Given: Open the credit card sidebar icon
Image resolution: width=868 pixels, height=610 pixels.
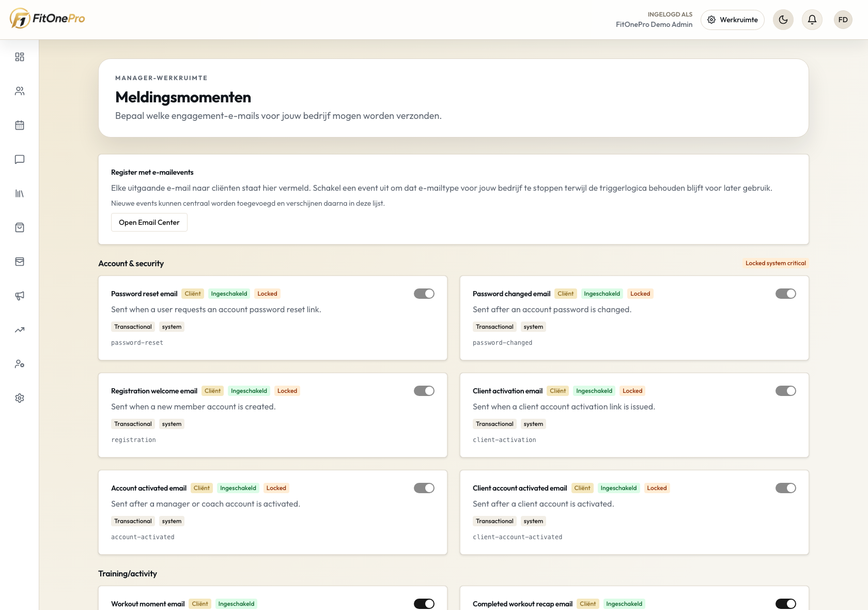Looking at the screenshot, I should tap(20, 262).
